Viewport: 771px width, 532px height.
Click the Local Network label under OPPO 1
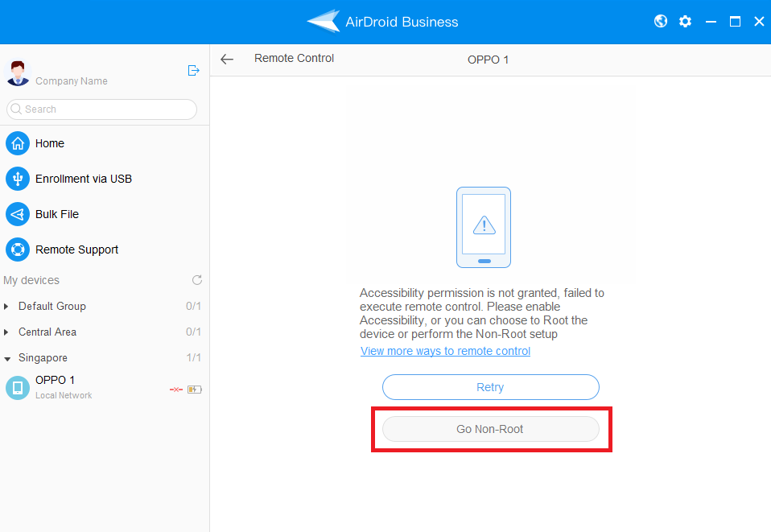click(64, 395)
